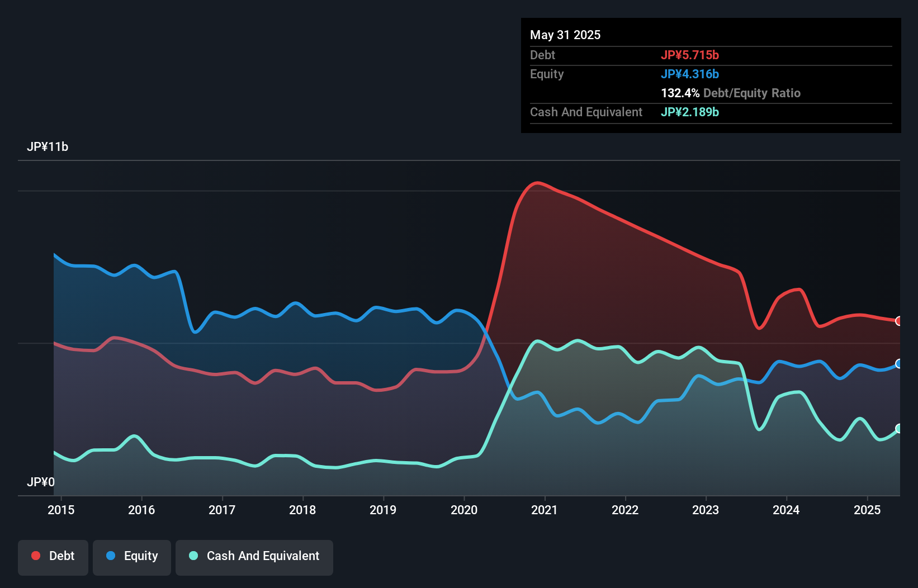Click the JP¥5.715b Debt value in tooltip

point(690,55)
